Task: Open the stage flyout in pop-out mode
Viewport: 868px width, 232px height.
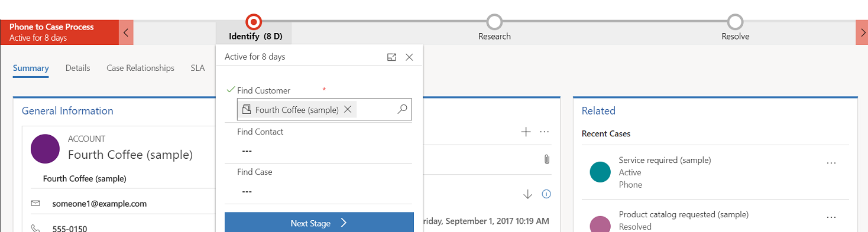Action: click(391, 57)
